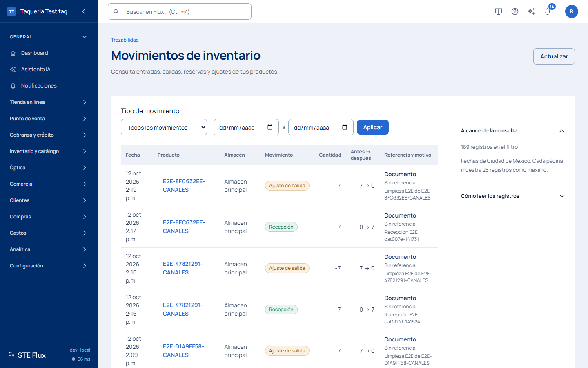Viewport: 588px width, 368px height.
Task: Click the sidebar collapse arrow icon
Action: coord(84,11)
